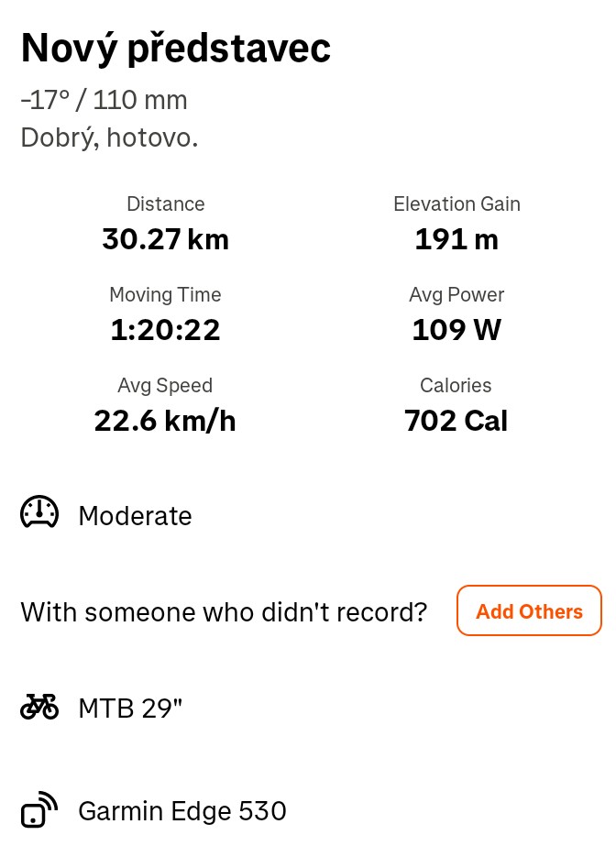Image resolution: width=616 pixels, height=857 pixels.
Task: Tap the Moderate exertion label
Action: click(135, 516)
